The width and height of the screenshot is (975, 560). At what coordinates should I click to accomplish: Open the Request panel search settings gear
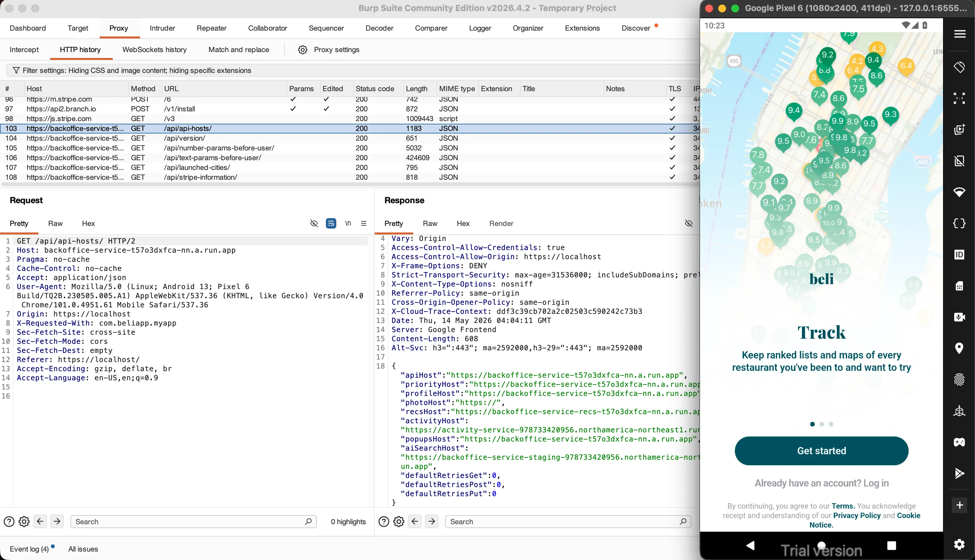(24, 522)
